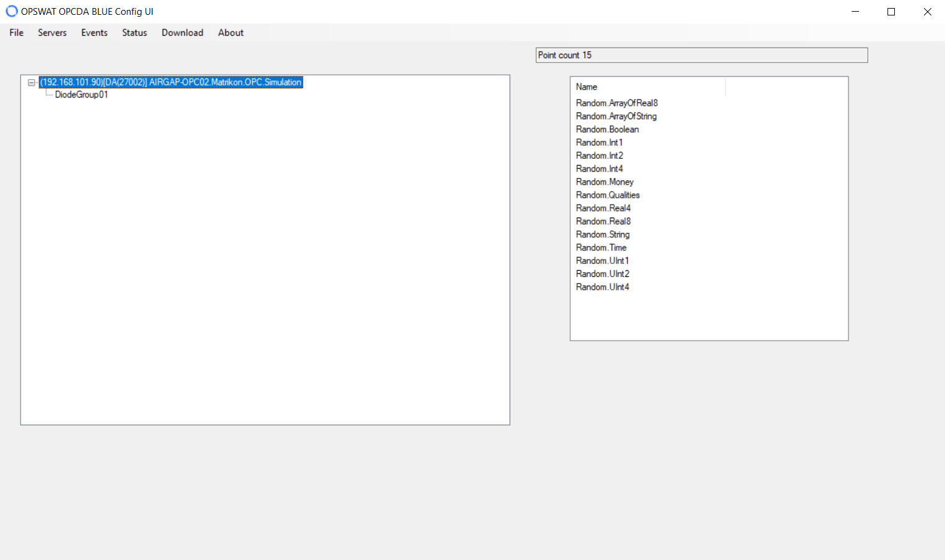Open the About menu
The width and height of the screenshot is (945, 560).
pyautogui.click(x=231, y=33)
